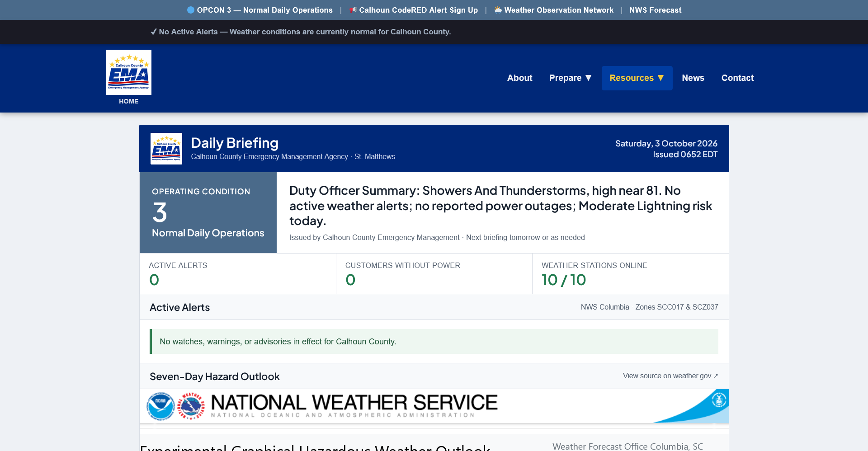Click the National Weather Service emblem
The height and width of the screenshot is (451, 868).
point(191,406)
